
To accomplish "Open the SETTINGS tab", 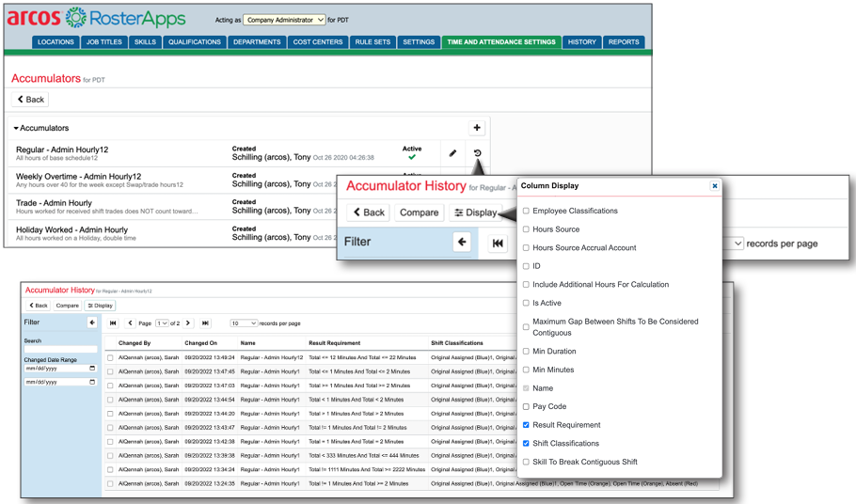I will (419, 42).
